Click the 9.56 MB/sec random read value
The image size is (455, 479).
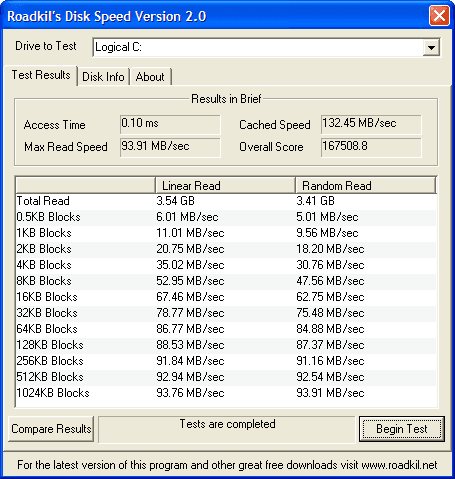pyautogui.click(x=327, y=233)
